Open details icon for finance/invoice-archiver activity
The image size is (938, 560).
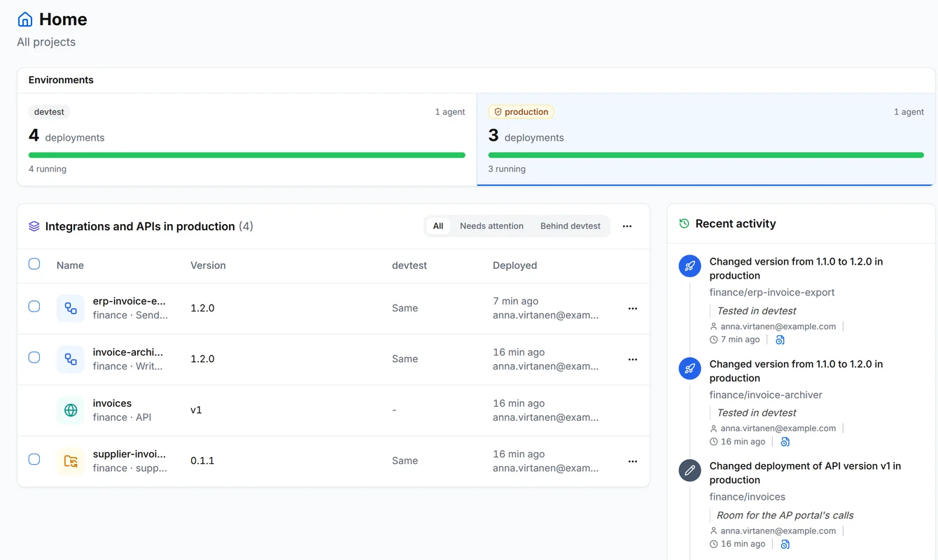pyautogui.click(x=785, y=442)
